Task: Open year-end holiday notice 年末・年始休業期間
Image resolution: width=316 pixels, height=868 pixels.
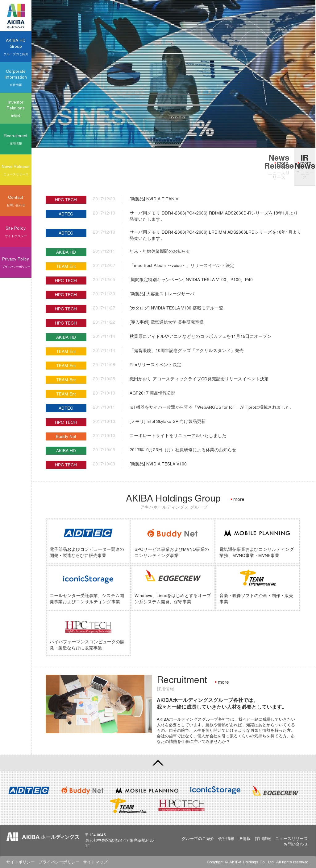Action: pos(160,252)
